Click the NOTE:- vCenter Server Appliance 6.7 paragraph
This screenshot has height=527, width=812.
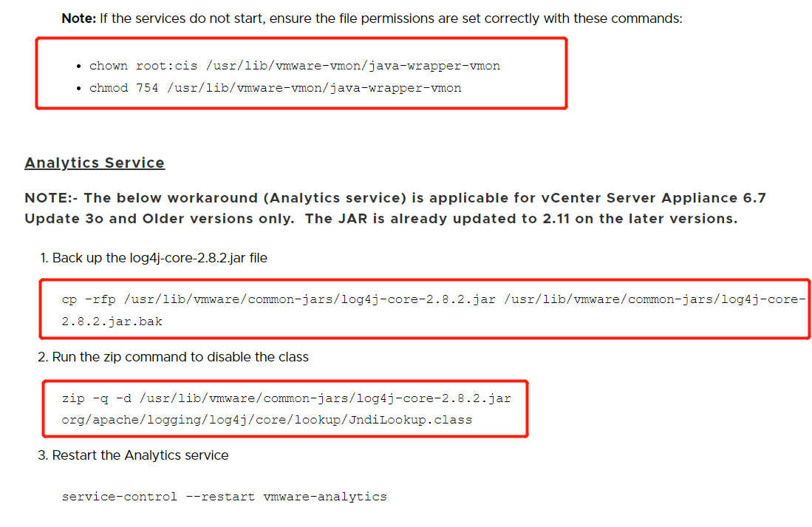tap(395, 208)
